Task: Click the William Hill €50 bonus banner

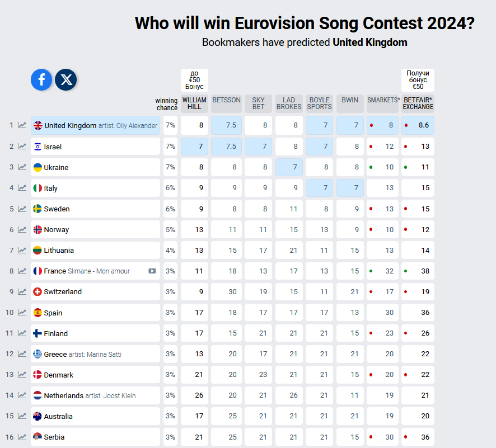Action: click(194, 80)
